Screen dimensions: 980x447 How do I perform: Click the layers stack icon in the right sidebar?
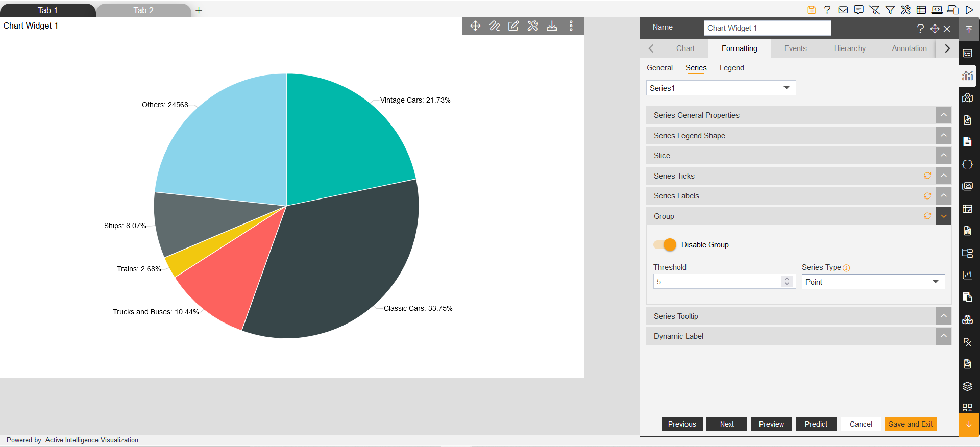pyautogui.click(x=967, y=386)
